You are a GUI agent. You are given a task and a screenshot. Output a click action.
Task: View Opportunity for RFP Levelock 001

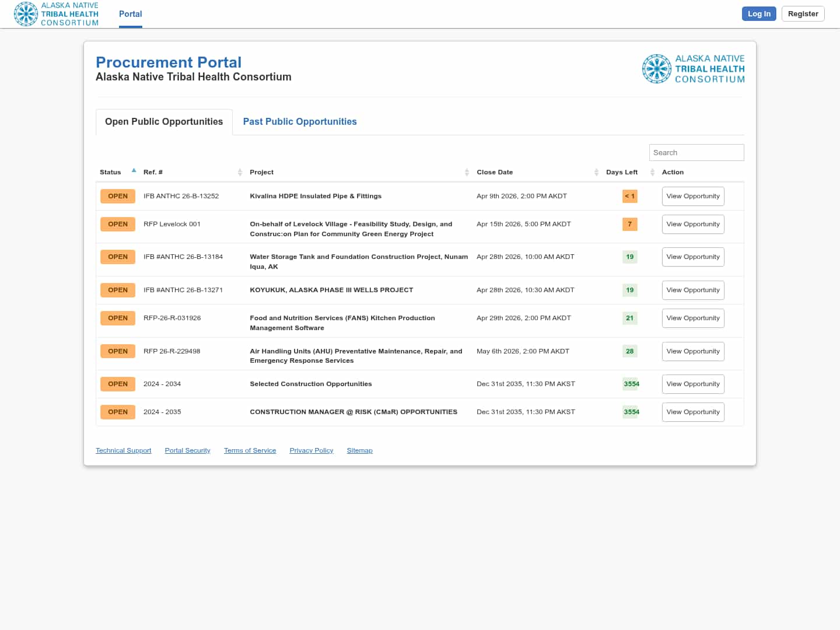click(692, 225)
